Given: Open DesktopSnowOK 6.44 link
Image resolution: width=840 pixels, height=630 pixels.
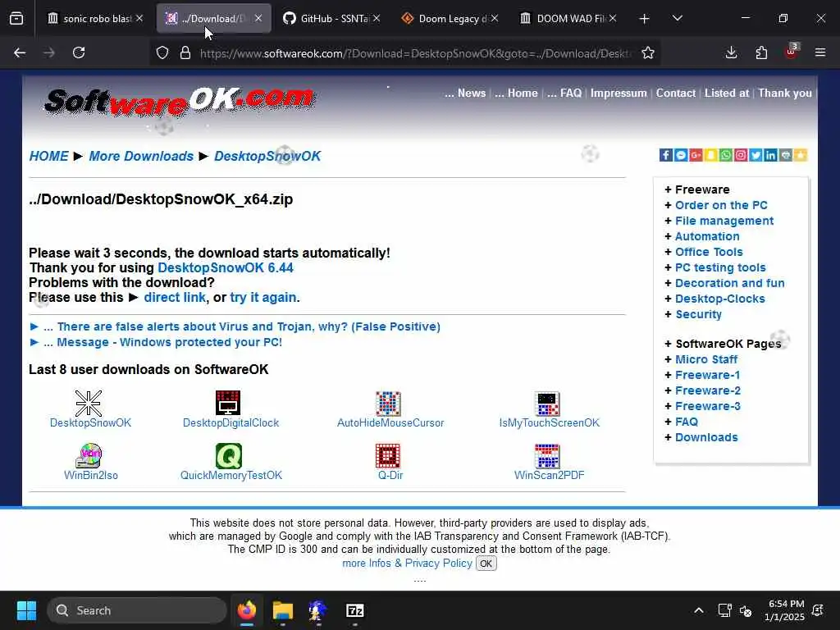Looking at the screenshot, I should [x=226, y=268].
